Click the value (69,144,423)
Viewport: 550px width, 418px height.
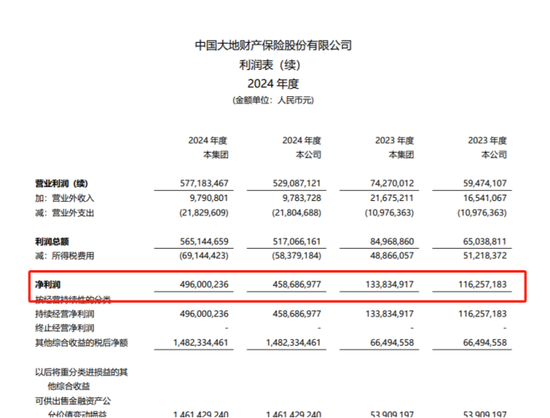pyautogui.click(x=204, y=256)
